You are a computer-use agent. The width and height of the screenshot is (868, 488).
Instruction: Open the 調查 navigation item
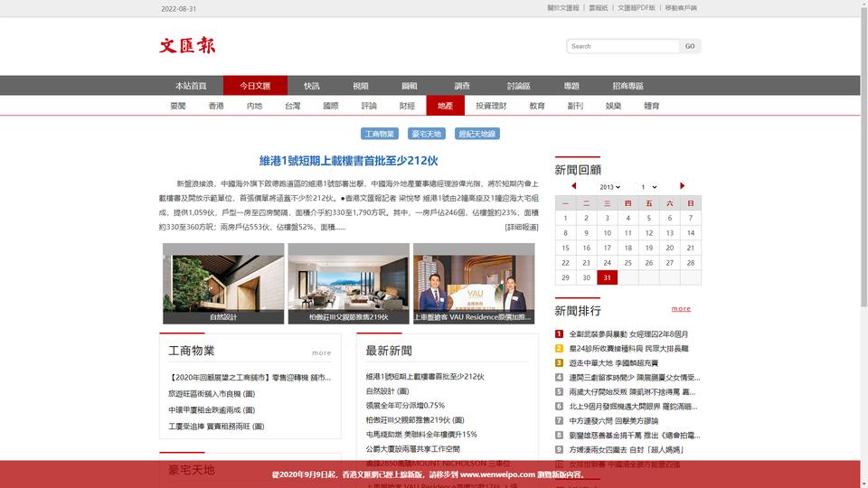pos(462,86)
